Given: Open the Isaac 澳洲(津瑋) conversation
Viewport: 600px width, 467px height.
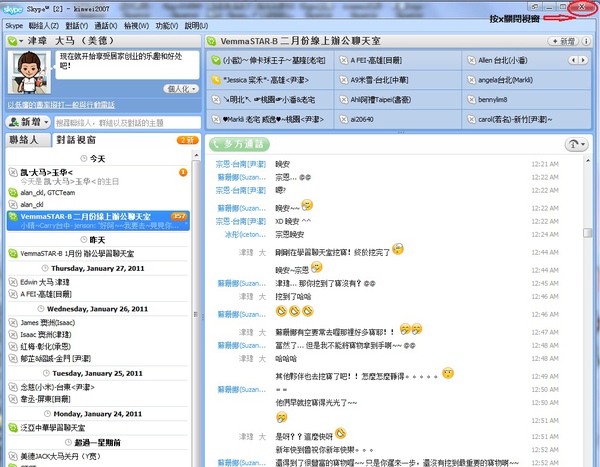Looking at the screenshot, I should point(98,335).
